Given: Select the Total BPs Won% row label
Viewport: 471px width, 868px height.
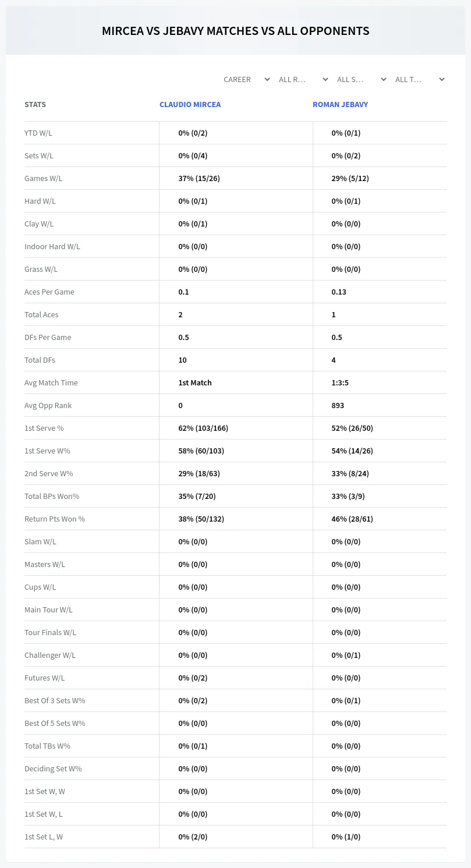Looking at the screenshot, I should tap(52, 496).
